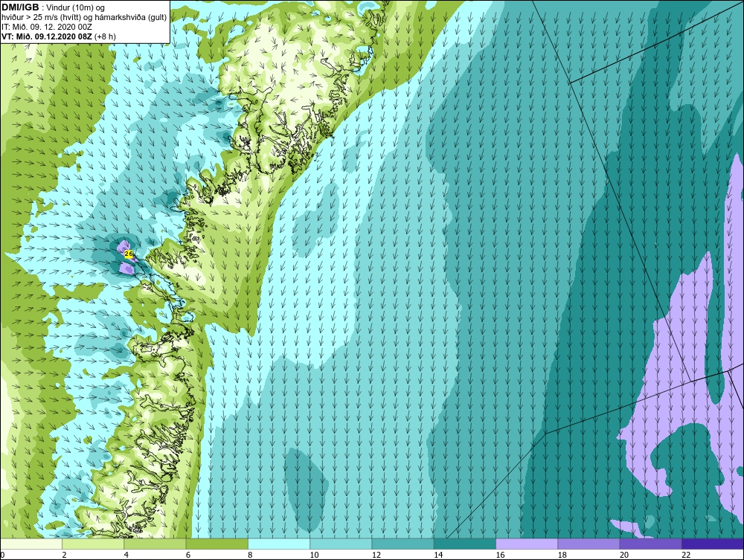Screen dimensions: 744x560
Task: Click the VT: Mið. 09.12.2020 08Z line
Action: (x=59, y=36)
